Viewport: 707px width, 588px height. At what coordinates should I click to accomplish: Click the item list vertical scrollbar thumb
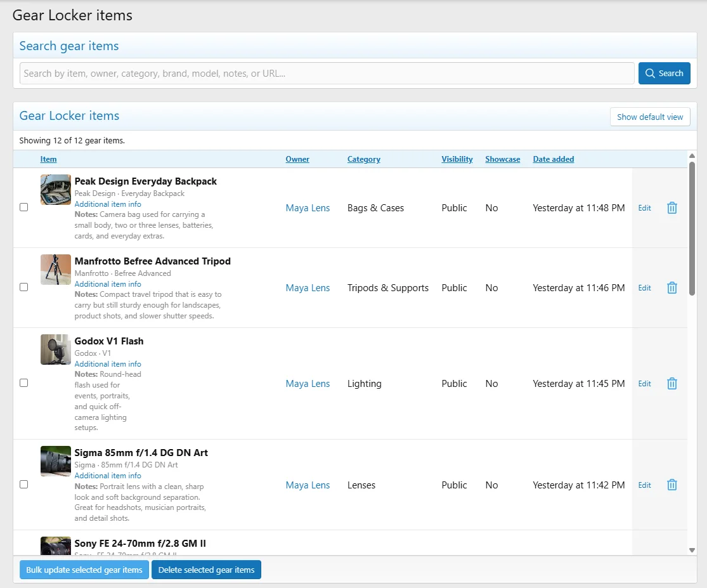[x=692, y=228]
